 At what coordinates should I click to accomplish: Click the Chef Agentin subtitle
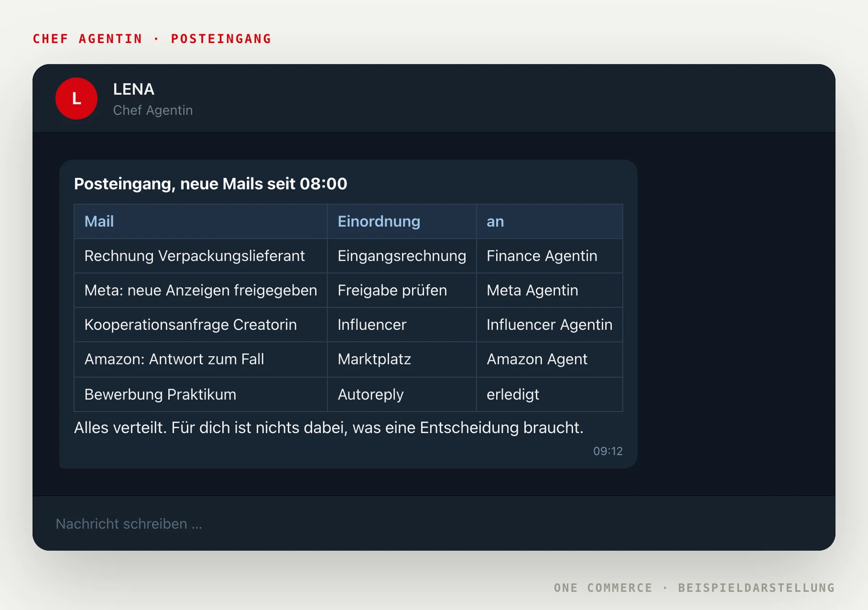click(x=153, y=110)
